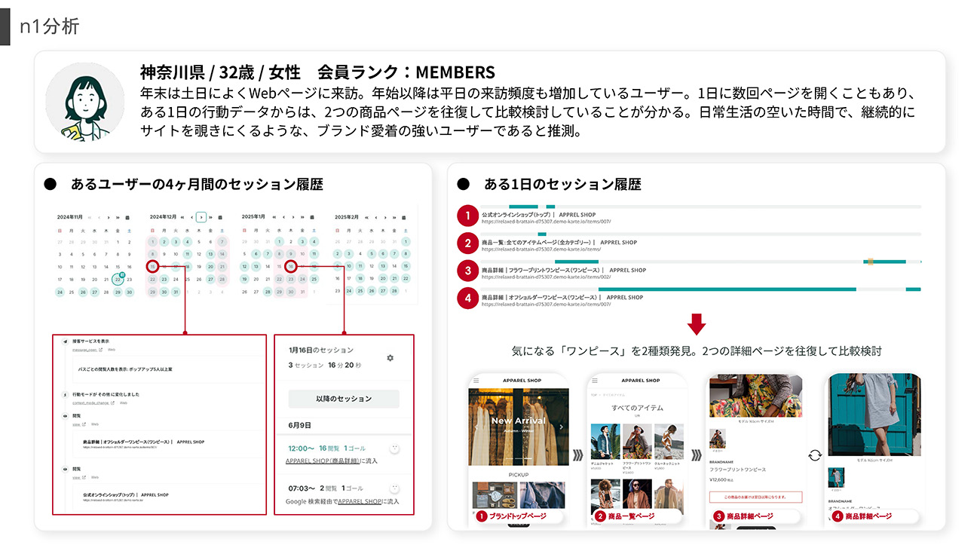Open external link icon beside message_open
The image size is (980, 551).
point(100,350)
